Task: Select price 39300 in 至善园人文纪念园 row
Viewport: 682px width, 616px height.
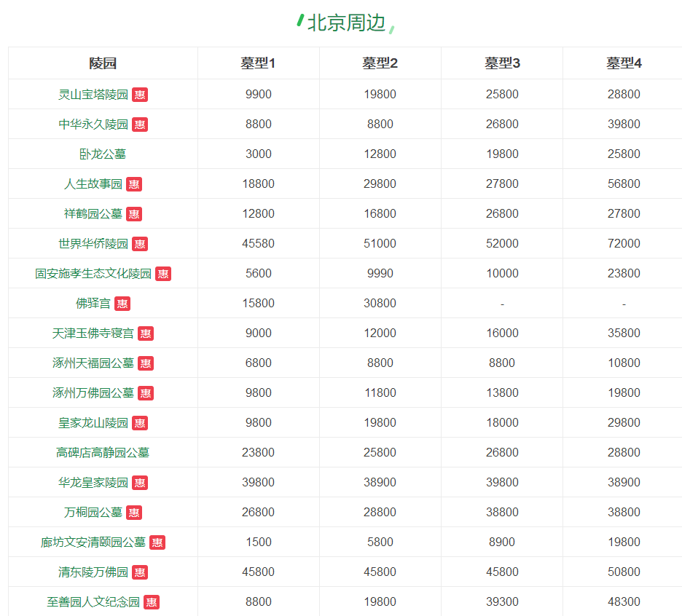Action: (x=502, y=601)
